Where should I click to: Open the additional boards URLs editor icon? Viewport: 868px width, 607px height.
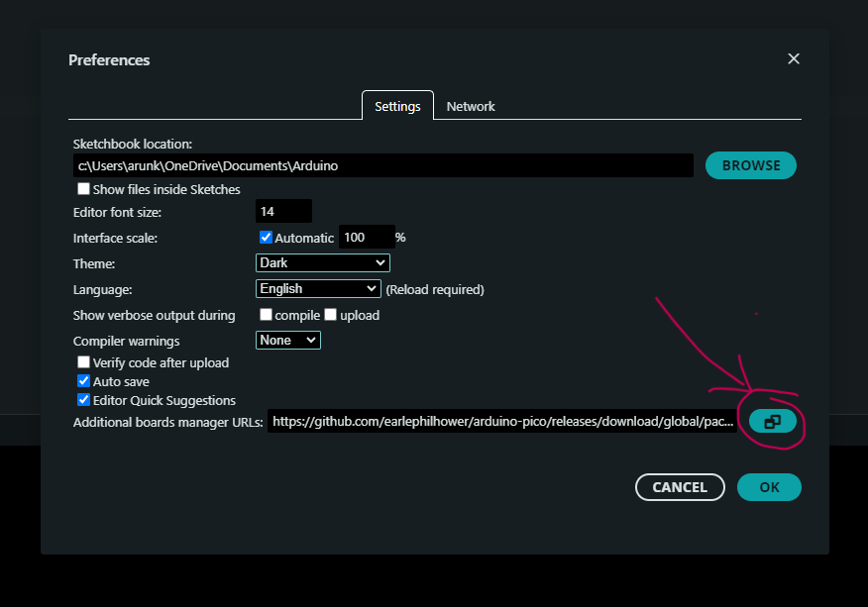pyautogui.click(x=772, y=422)
